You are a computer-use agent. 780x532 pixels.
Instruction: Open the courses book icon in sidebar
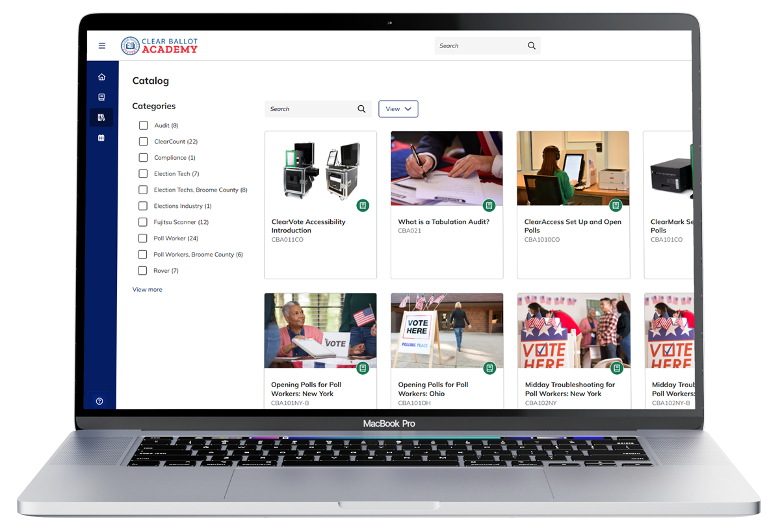[x=101, y=97]
